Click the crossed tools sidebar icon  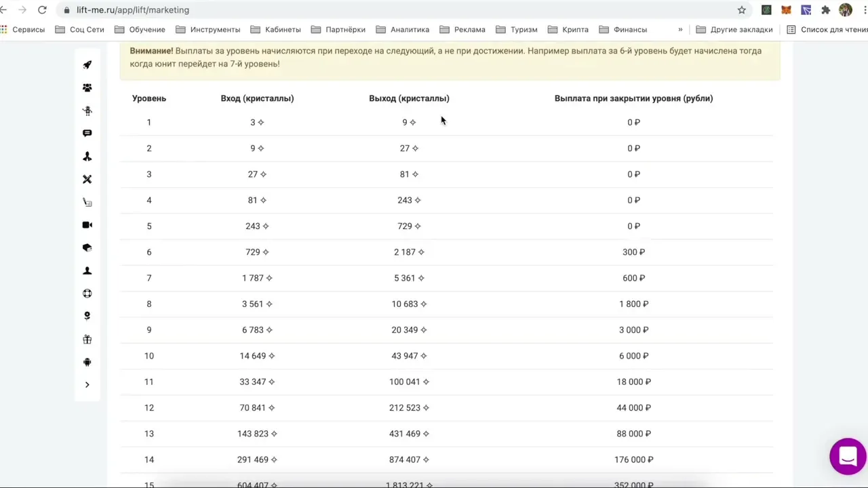point(87,180)
